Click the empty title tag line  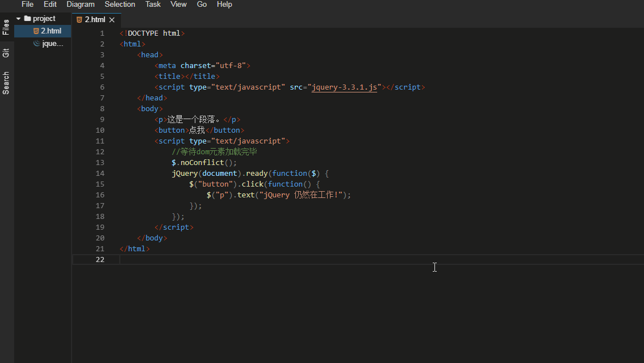[x=187, y=77]
